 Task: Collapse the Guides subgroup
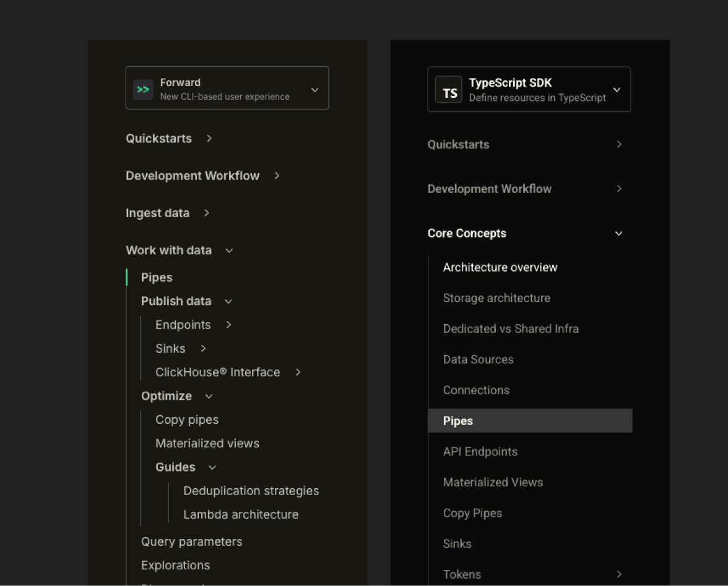(x=212, y=467)
